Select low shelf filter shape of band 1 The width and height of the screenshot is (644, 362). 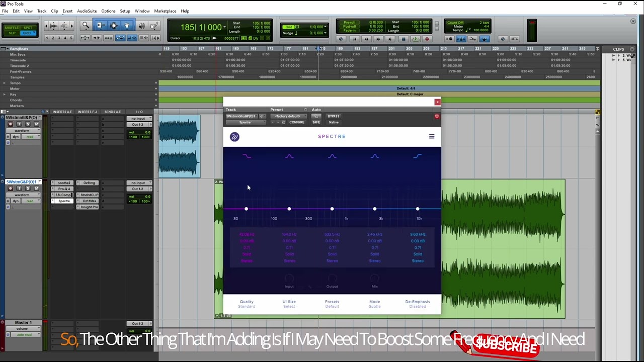tap(247, 156)
